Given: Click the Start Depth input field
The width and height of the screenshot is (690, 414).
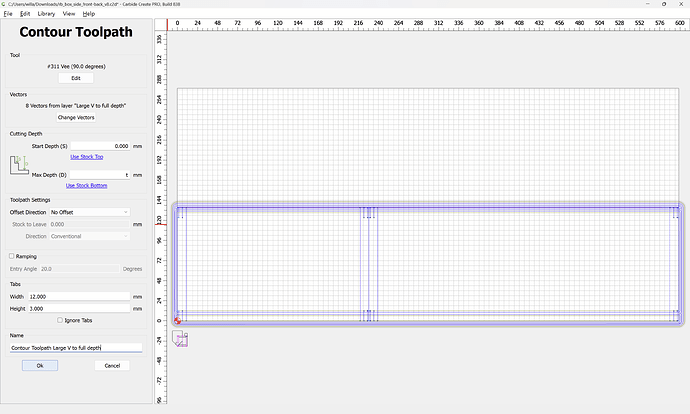Looking at the screenshot, I should pyautogui.click(x=100, y=146).
